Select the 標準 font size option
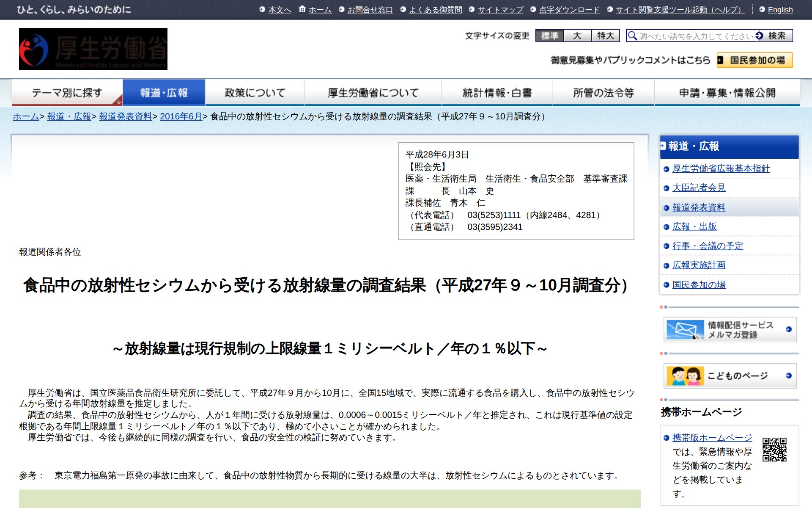The image size is (812, 508). (550, 36)
